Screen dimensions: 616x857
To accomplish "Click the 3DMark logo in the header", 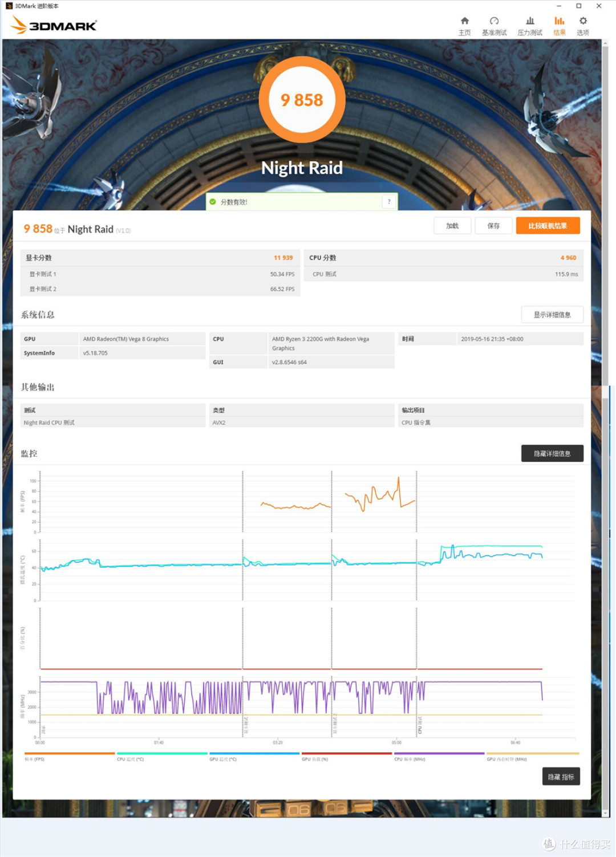I will 54,26.
